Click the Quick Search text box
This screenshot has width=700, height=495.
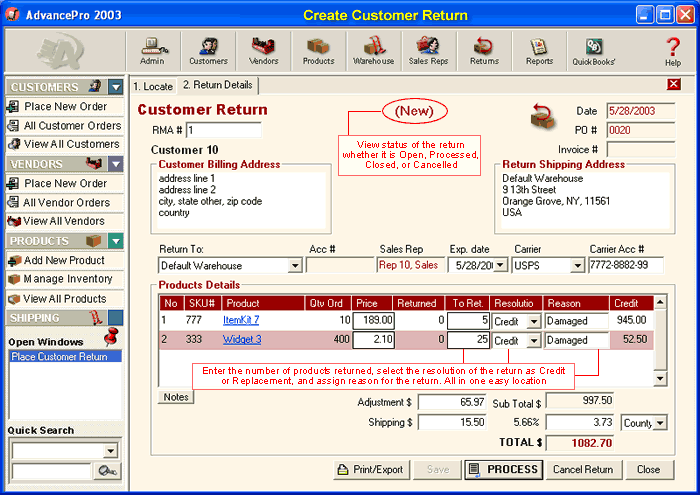51,471
